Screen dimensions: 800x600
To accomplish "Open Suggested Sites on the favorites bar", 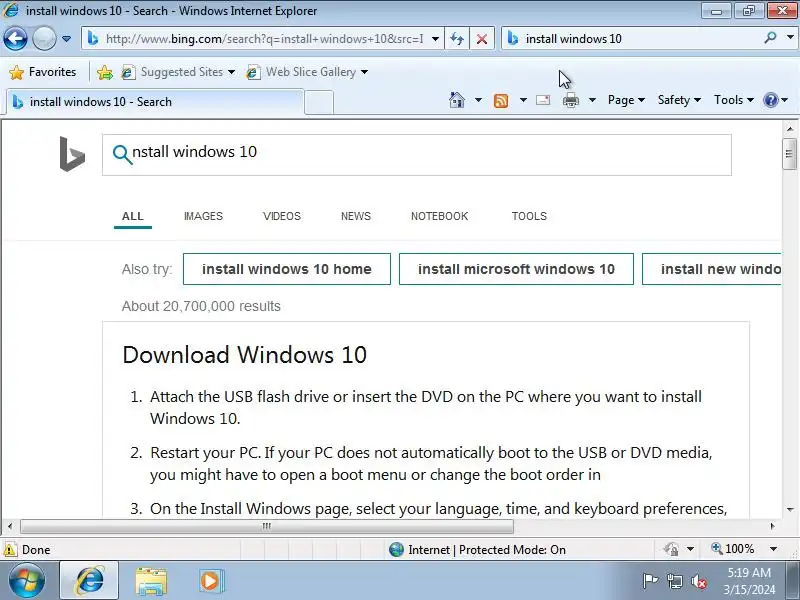I will (179, 72).
